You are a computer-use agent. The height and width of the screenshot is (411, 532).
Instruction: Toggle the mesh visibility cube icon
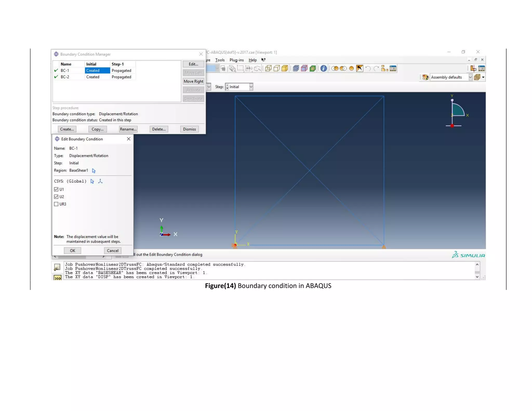(296, 69)
